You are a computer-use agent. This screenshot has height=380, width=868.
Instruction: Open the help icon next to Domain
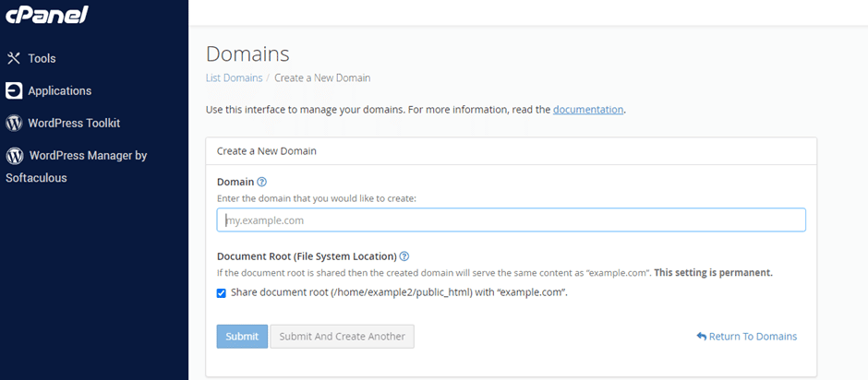coord(262,182)
